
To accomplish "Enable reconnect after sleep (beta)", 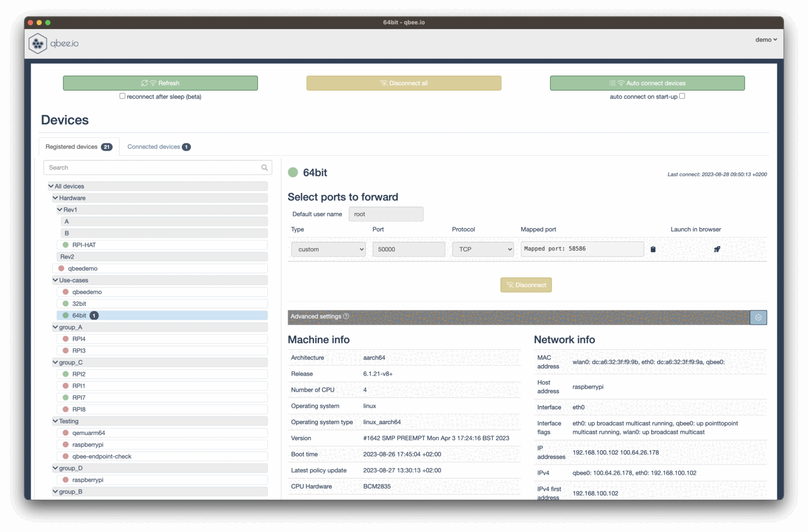I will 122,96.
